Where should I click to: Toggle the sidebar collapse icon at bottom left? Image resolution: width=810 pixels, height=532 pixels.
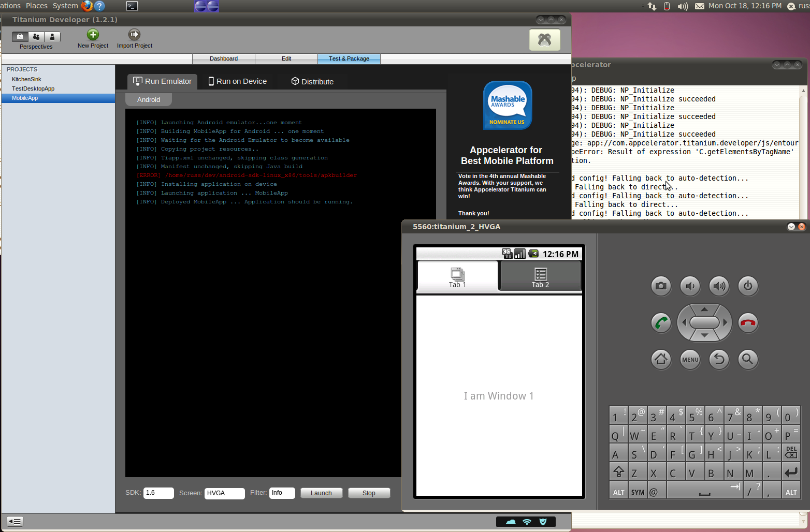[x=15, y=522]
